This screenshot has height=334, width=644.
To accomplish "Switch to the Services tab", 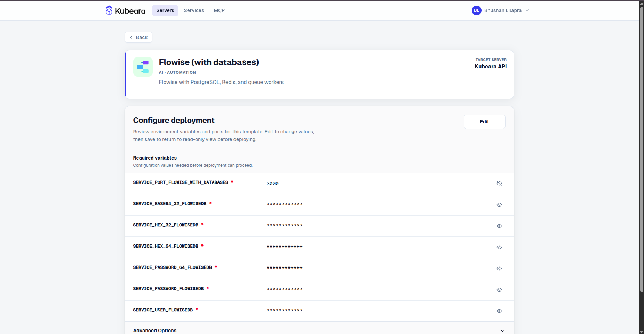I will click(194, 10).
